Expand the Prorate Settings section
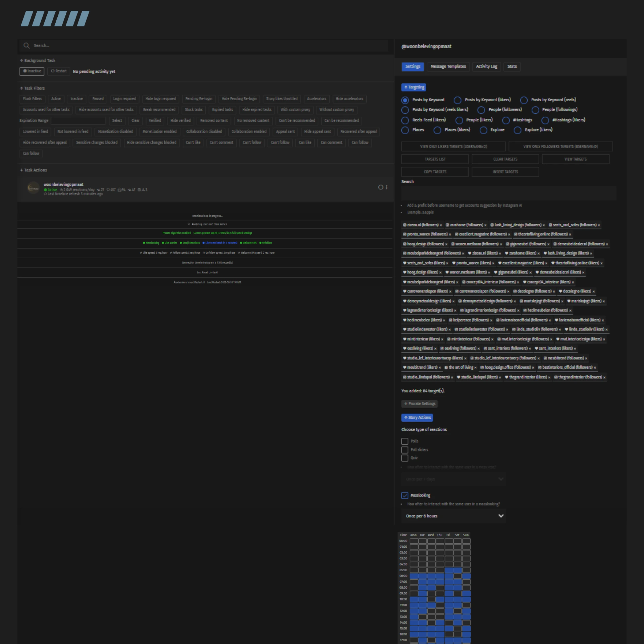644x644 pixels. [x=419, y=404]
